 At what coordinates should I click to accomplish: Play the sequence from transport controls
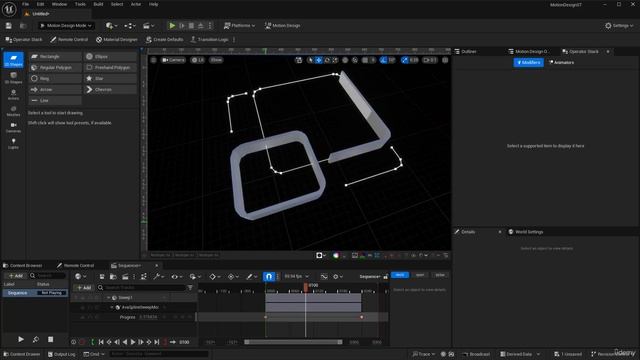point(133,342)
